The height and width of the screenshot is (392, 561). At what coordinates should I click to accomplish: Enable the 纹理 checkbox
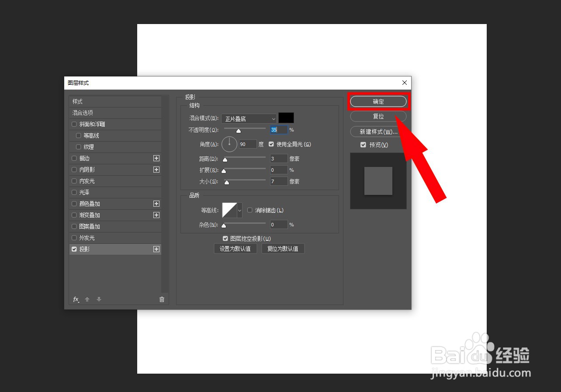[79, 147]
